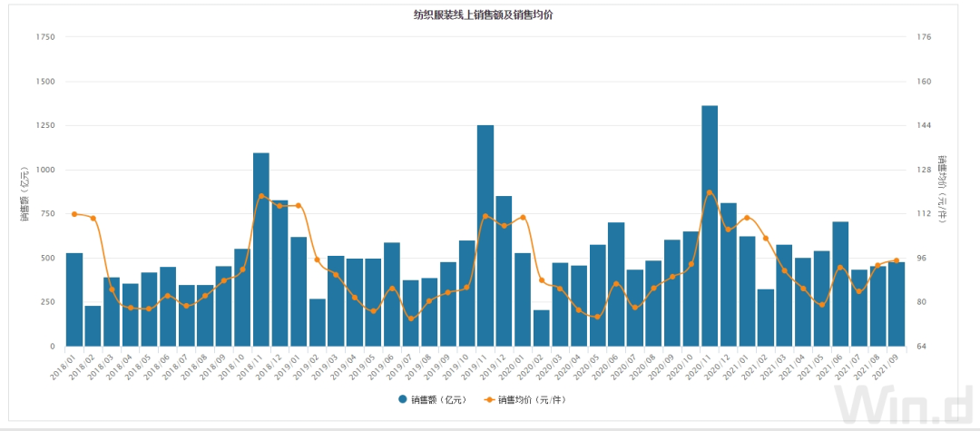Click the orange line legend marker for 销售均价
The width and height of the screenshot is (980, 431).
(x=491, y=399)
